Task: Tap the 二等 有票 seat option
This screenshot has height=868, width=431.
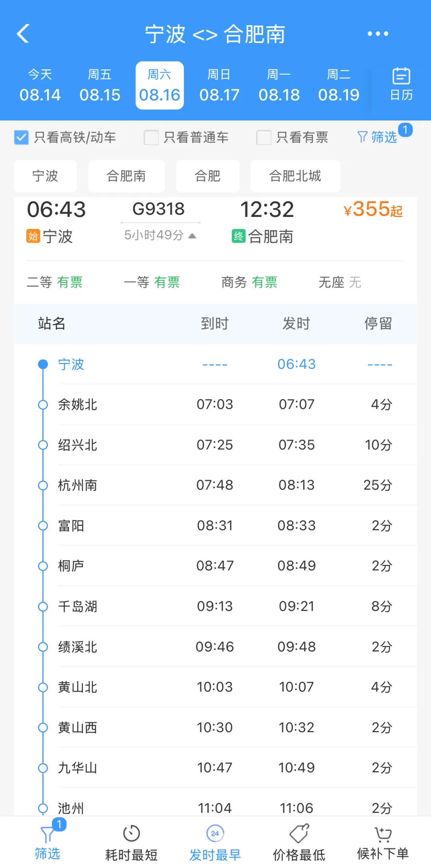Action: [x=55, y=282]
